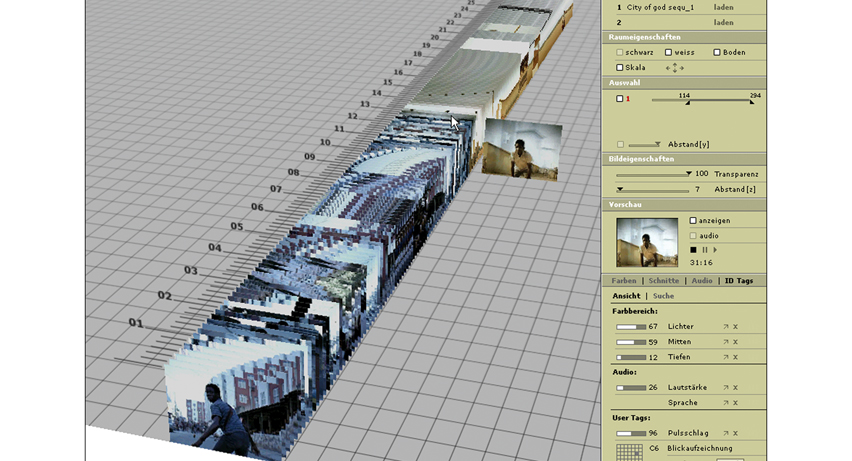Click the Transparenz slider handle at 100
This screenshot has height=461, width=852.
tap(688, 174)
